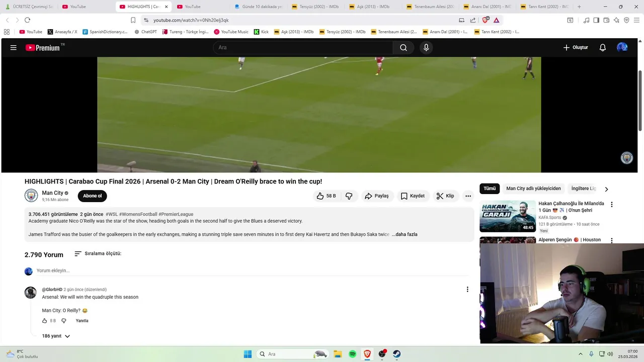The height and width of the screenshot is (362, 644).
Task: Open the Windows Start menu
Action: point(248,354)
